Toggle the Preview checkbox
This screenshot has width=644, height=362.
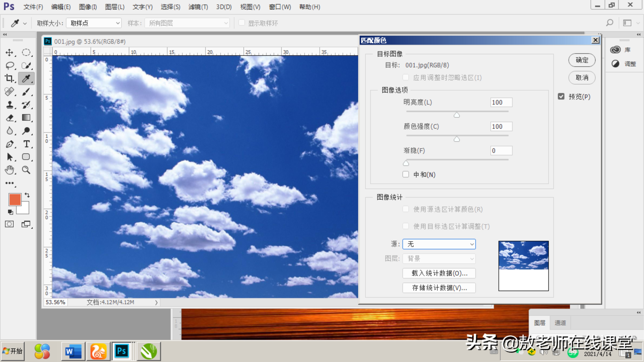(561, 97)
